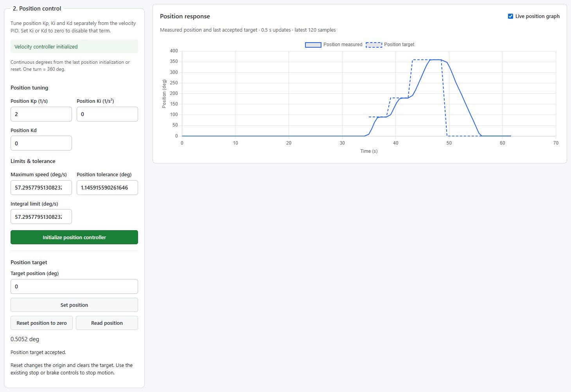571x392 pixels.
Task: Click the Live position graph label text
Action: click(537, 16)
